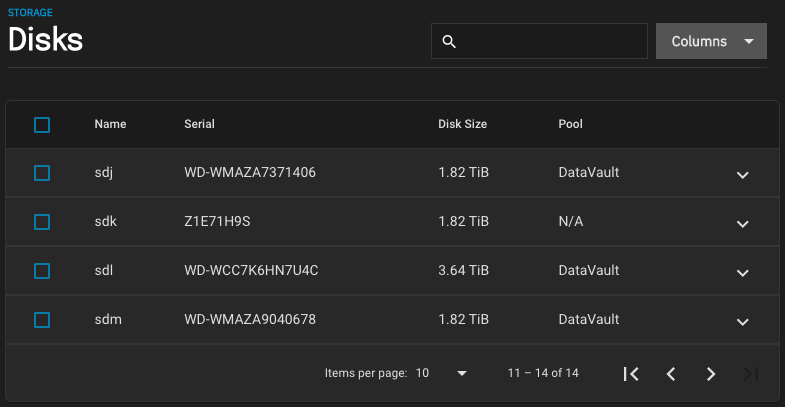Focus the disk search input field

coord(539,41)
